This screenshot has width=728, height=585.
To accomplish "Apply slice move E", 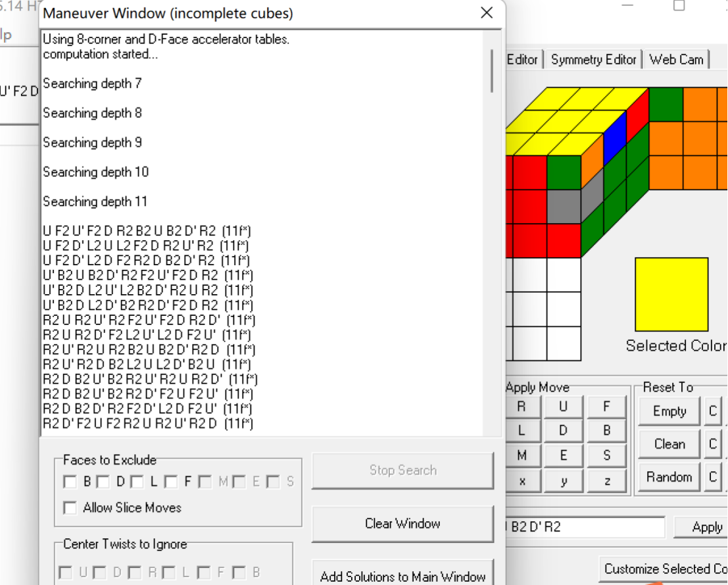I will pos(563,455).
